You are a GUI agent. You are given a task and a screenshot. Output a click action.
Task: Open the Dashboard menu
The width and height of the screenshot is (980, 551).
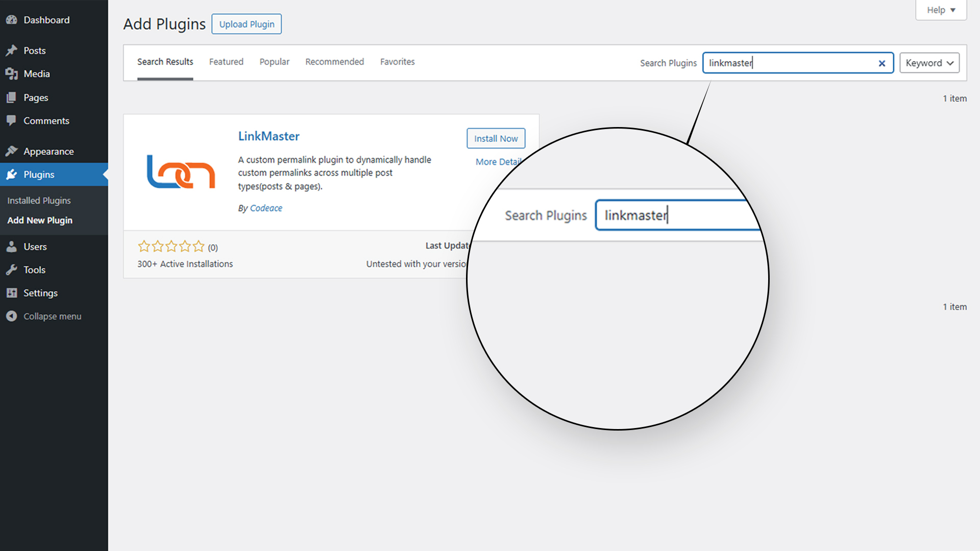(x=54, y=20)
